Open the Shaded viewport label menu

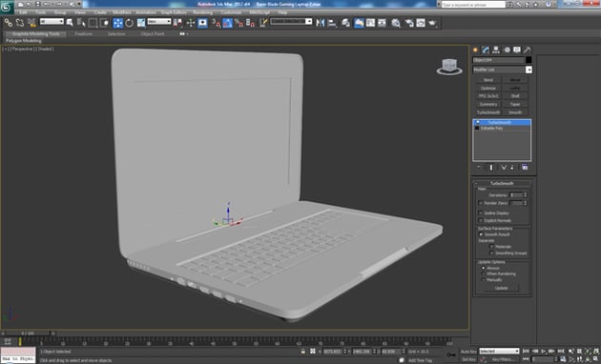pos(45,49)
